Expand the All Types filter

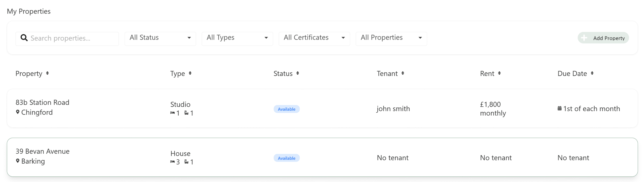pyautogui.click(x=237, y=38)
